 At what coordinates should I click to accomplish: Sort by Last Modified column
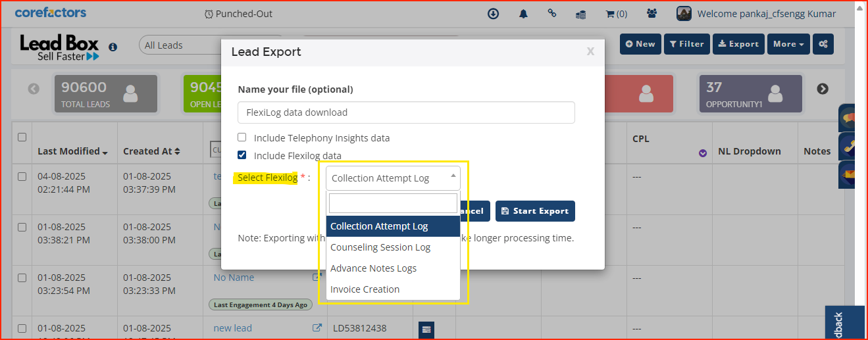click(x=72, y=151)
